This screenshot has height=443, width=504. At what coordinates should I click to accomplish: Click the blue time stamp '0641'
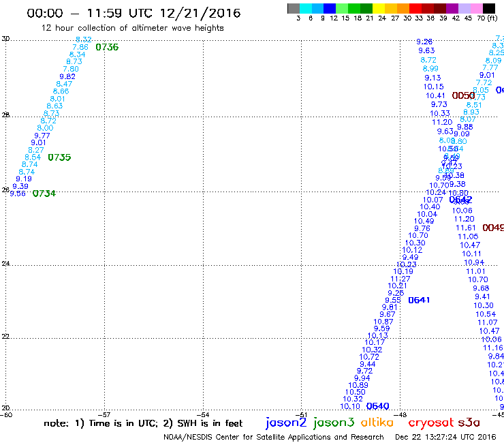419,300
